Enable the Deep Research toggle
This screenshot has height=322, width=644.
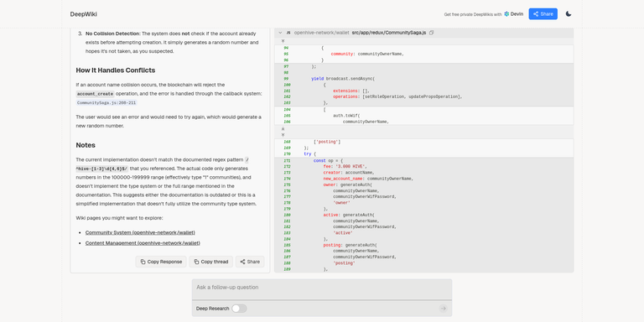239,309
